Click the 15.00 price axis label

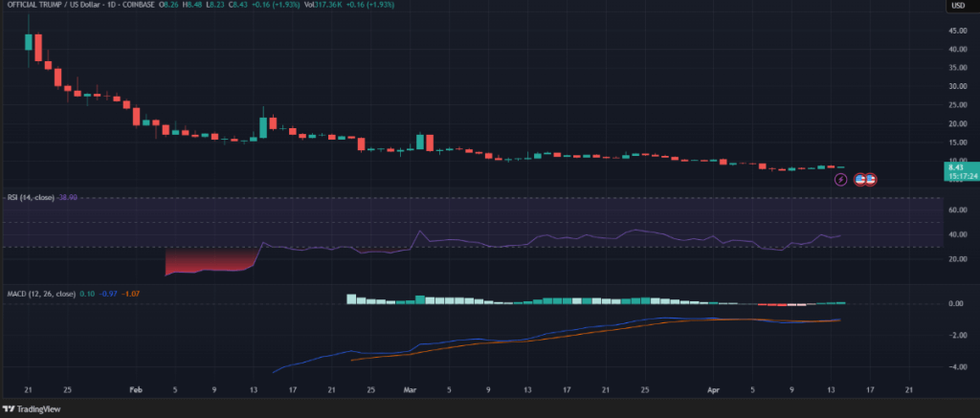957,143
